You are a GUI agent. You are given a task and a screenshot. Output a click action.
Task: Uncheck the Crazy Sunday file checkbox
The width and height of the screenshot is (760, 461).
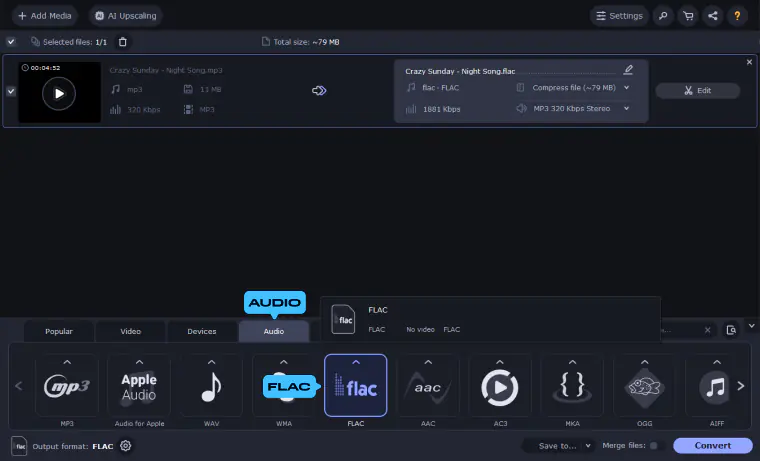pos(11,91)
